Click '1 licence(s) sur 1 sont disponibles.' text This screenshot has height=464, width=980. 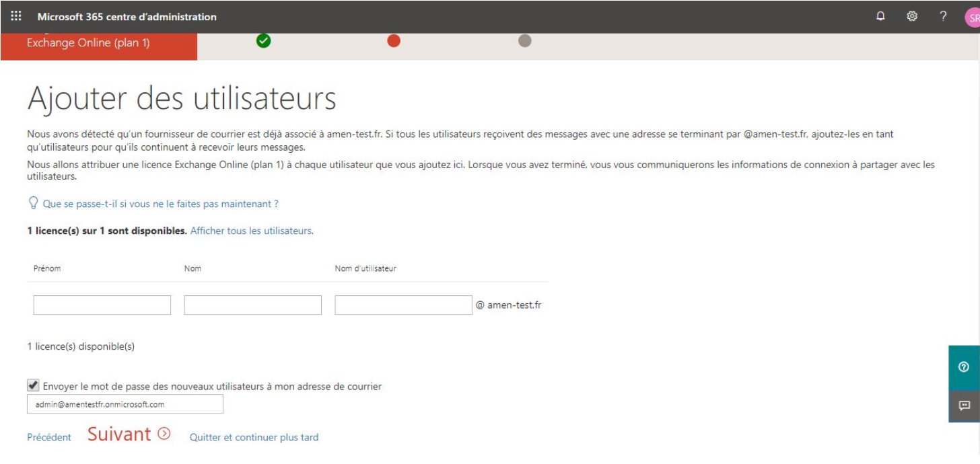click(107, 231)
